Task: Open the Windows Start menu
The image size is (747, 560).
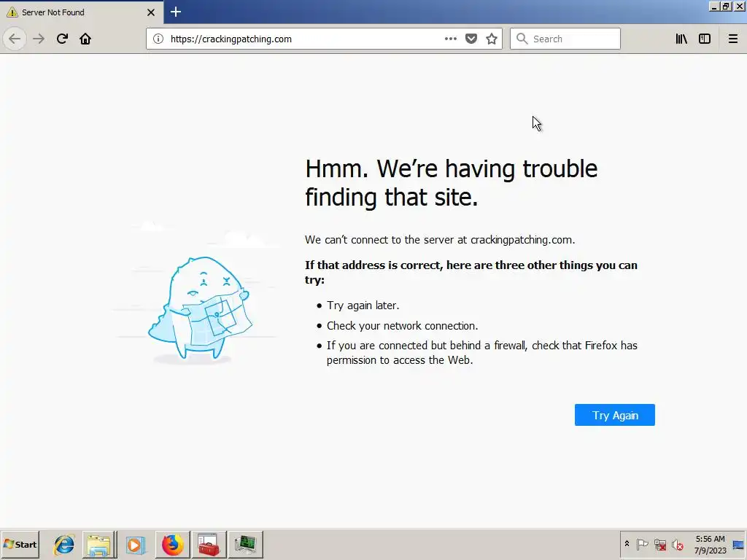Action: click(20, 544)
